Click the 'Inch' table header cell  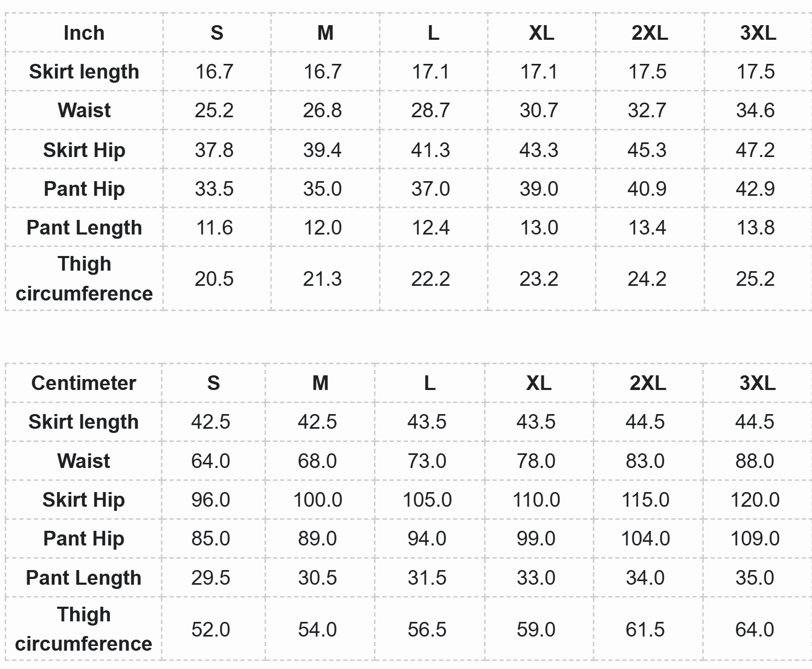pyautogui.click(x=84, y=33)
